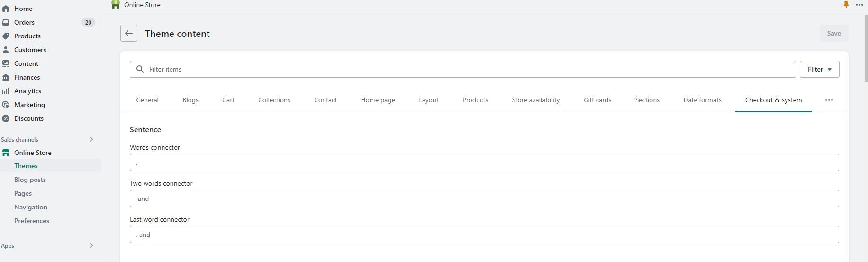868x262 pixels.
Task: Click the Filter items search field
Action: pos(469,69)
